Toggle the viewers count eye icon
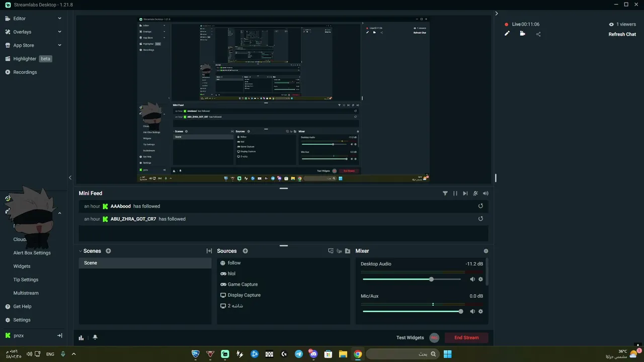 [611, 24]
